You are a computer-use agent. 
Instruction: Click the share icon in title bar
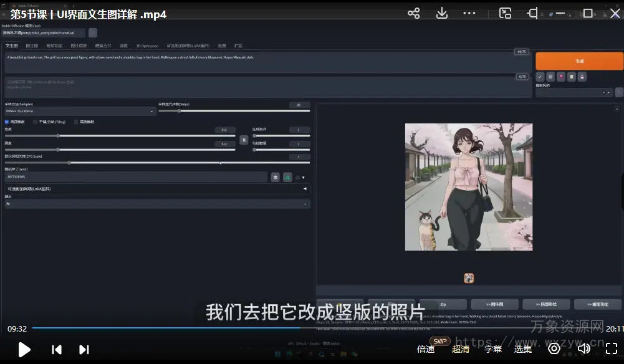413,13
